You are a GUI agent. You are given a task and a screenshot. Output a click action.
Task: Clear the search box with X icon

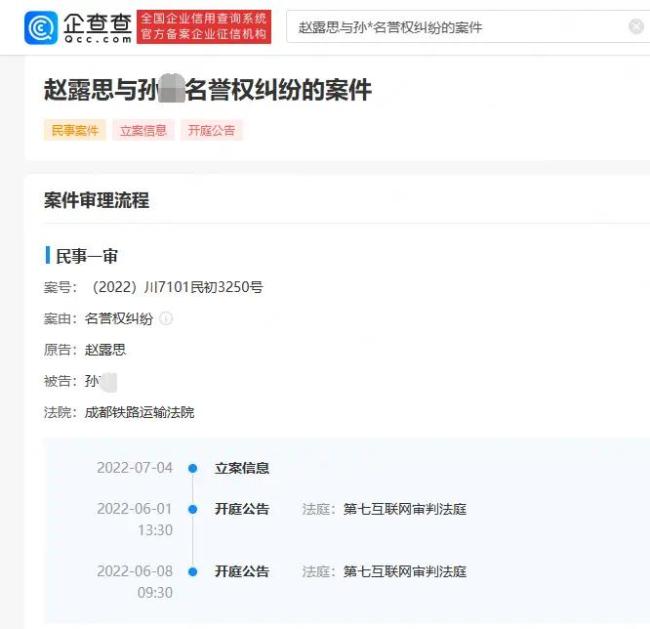pyautogui.click(x=636, y=27)
